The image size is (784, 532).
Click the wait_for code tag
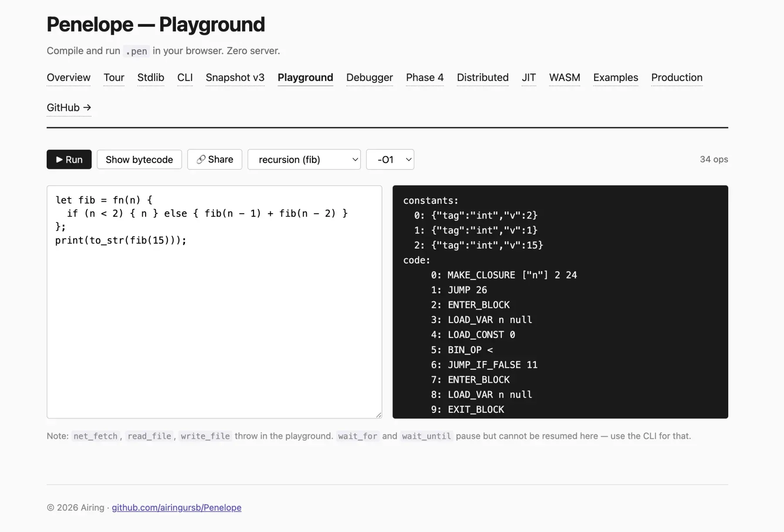tap(358, 436)
